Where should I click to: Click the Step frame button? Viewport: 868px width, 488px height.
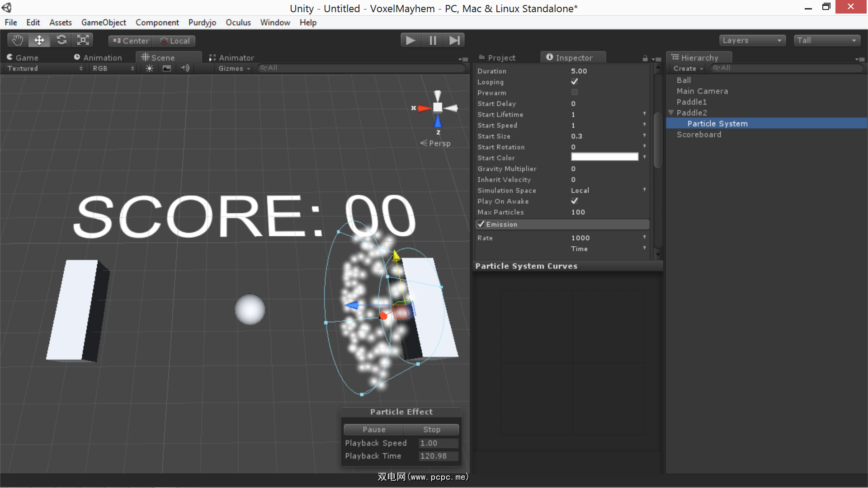[x=454, y=41]
